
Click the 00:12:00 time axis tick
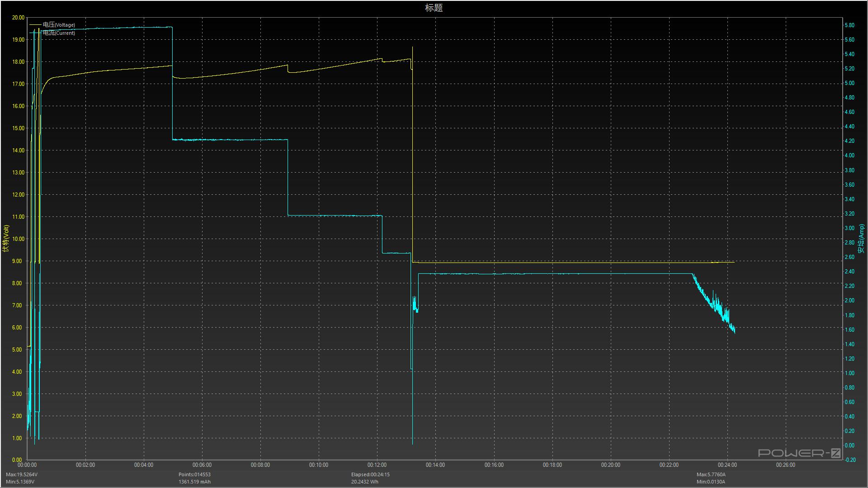pos(377,465)
